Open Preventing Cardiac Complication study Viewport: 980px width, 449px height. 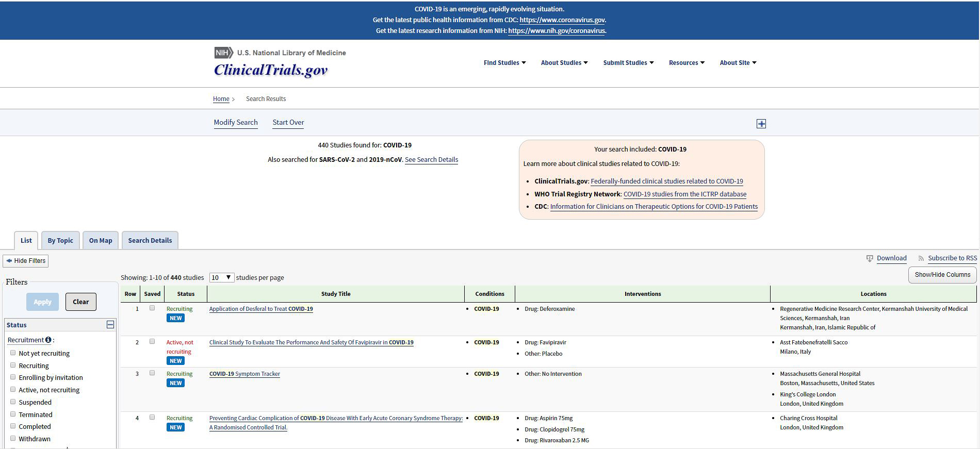tap(336, 423)
